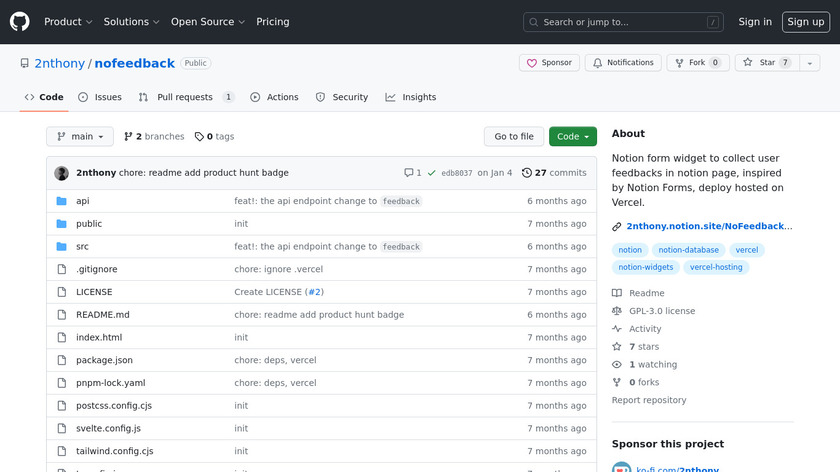
Task: Focus the Search or jump to field
Action: 623,22
